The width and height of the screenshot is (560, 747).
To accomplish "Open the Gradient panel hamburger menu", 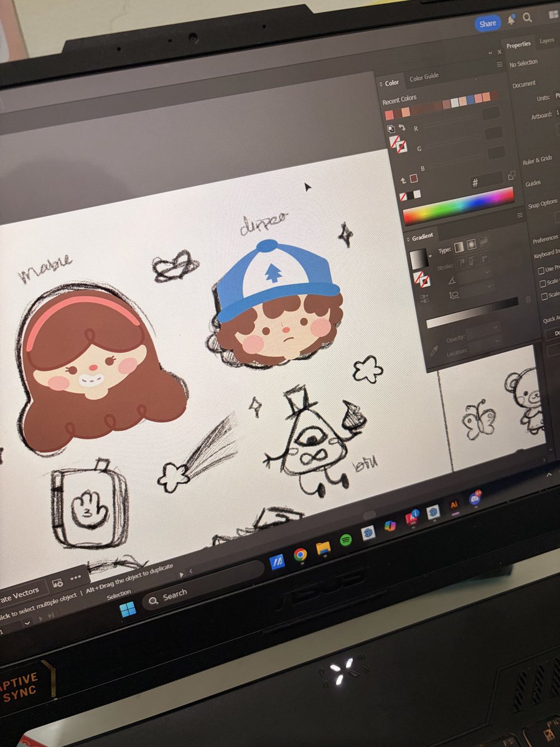I will (520, 215).
